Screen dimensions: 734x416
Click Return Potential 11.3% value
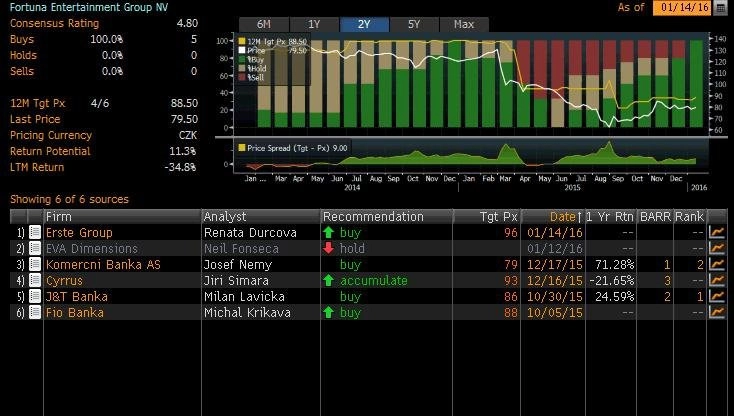pyautogui.click(x=183, y=151)
